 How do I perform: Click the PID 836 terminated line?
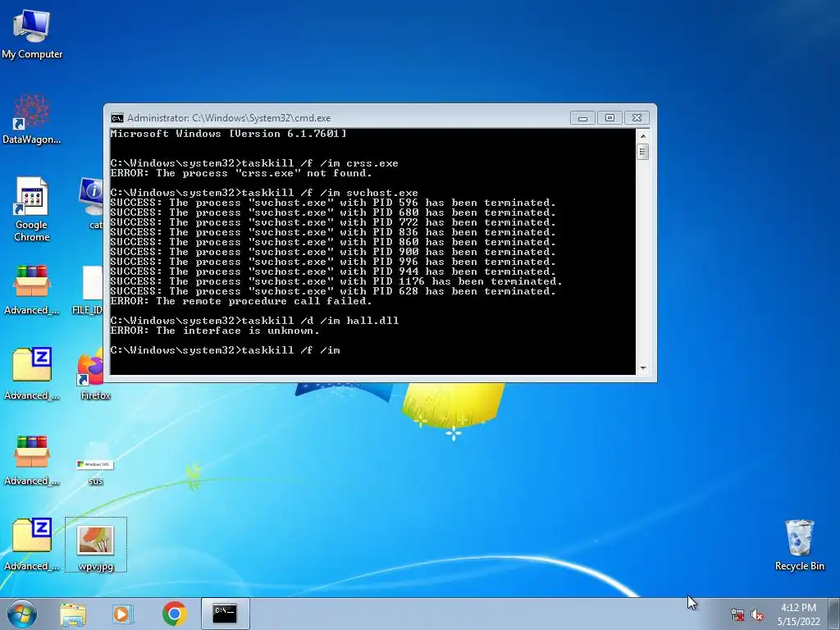(333, 232)
